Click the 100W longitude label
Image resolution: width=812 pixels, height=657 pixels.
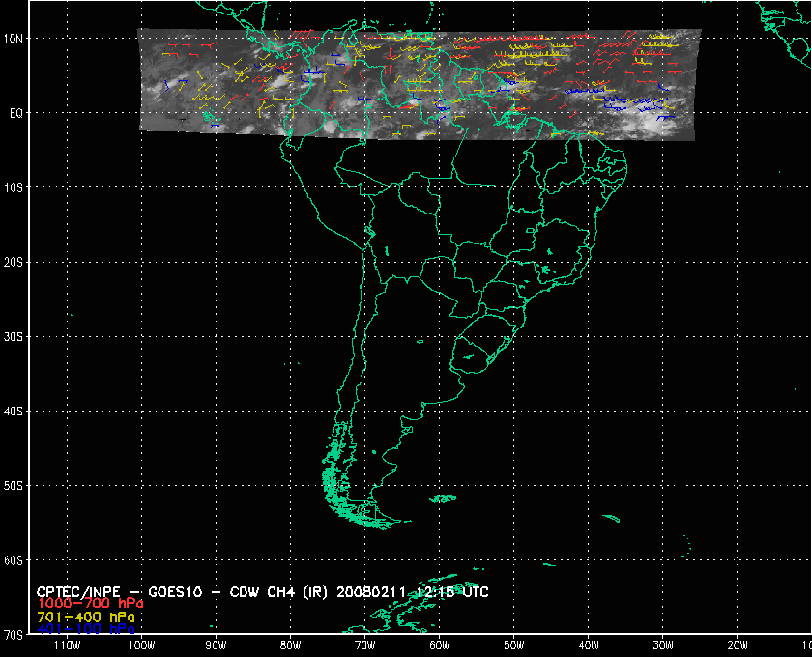tap(142, 645)
